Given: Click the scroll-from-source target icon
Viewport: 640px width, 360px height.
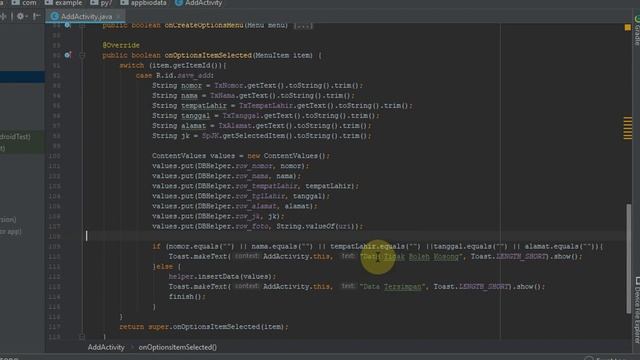Looking at the screenshot, I should pyautogui.click(x=3, y=16).
